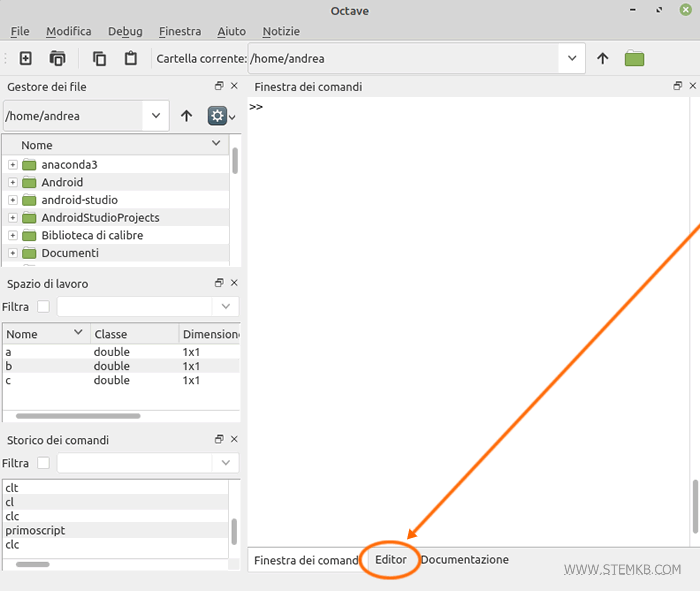Enable Filtra checkbox in Spazio di lavoro
Screen dimensions: 700x592
tap(43, 307)
